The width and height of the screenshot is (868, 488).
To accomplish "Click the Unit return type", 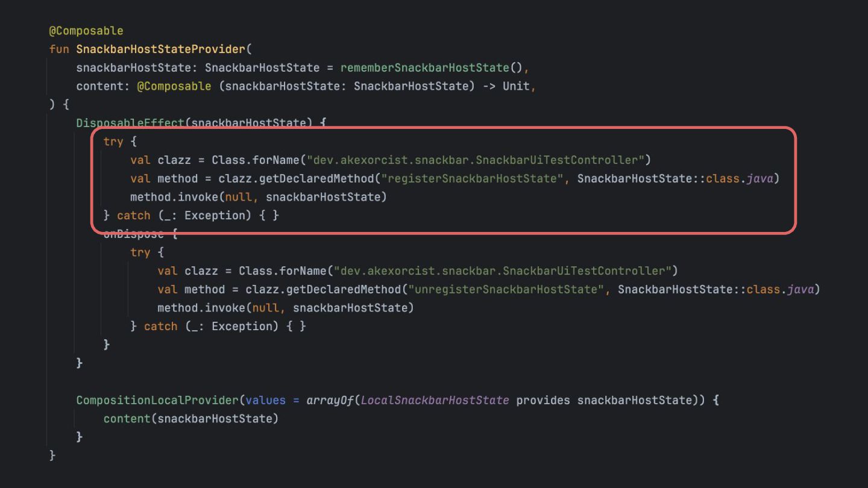I will click(x=515, y=86).
